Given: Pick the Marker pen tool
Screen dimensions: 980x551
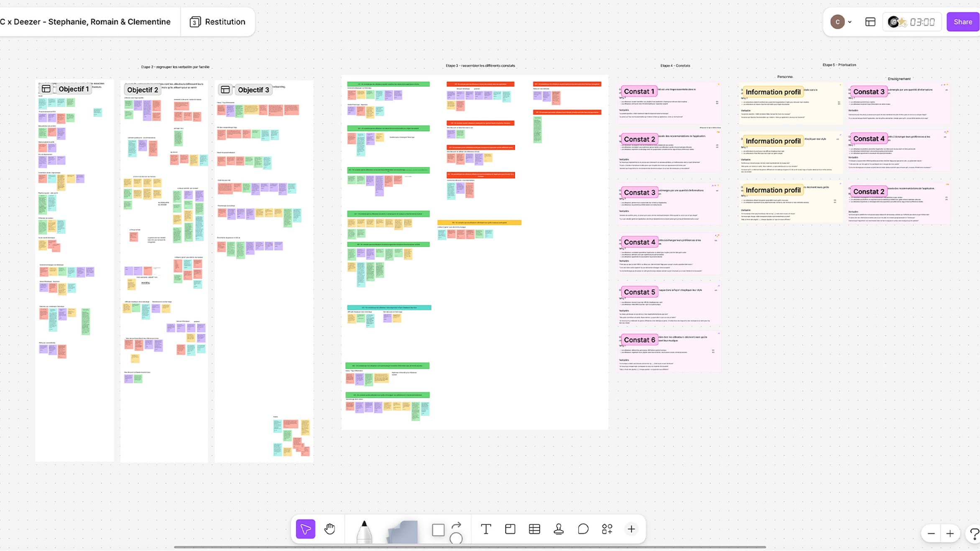Looking at the screenshot, I should click(x=364, y=531).
